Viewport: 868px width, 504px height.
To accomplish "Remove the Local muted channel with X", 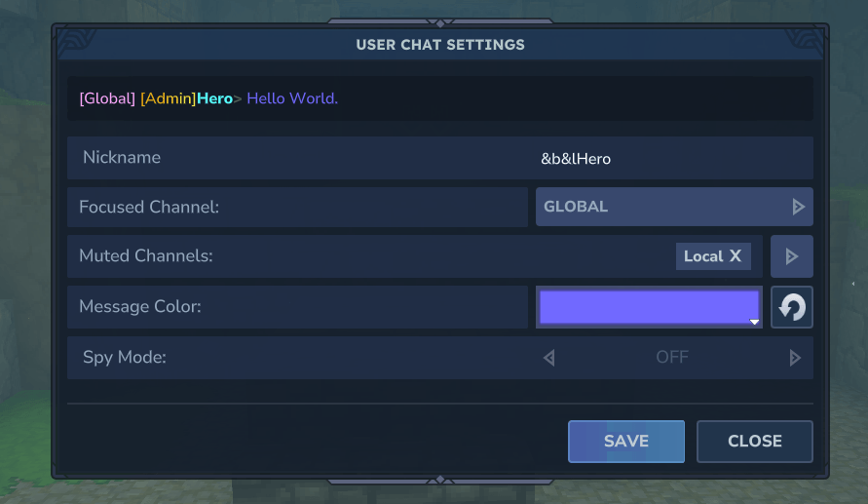I will (x=736, y=256).
